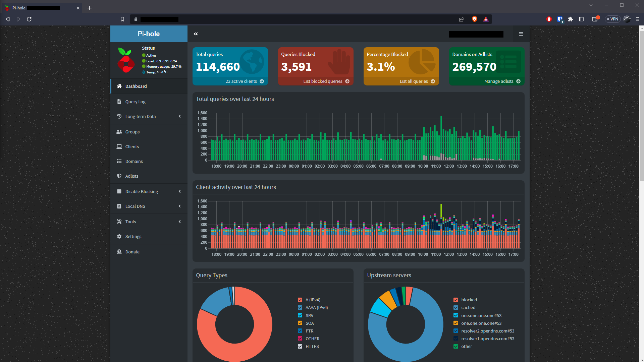Screen dimensions: 644x362
Task: Click the Pi-hole raspberry logo
Action: [126, 60]
